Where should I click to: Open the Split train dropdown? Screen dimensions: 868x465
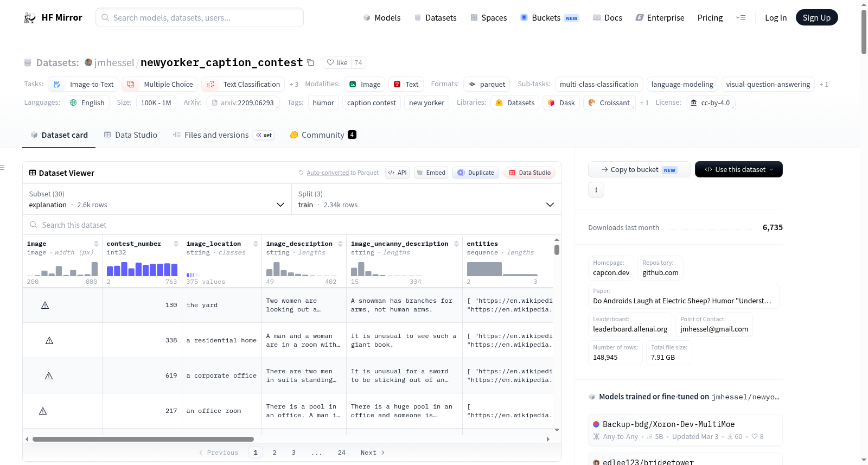[x=426, y=199]
